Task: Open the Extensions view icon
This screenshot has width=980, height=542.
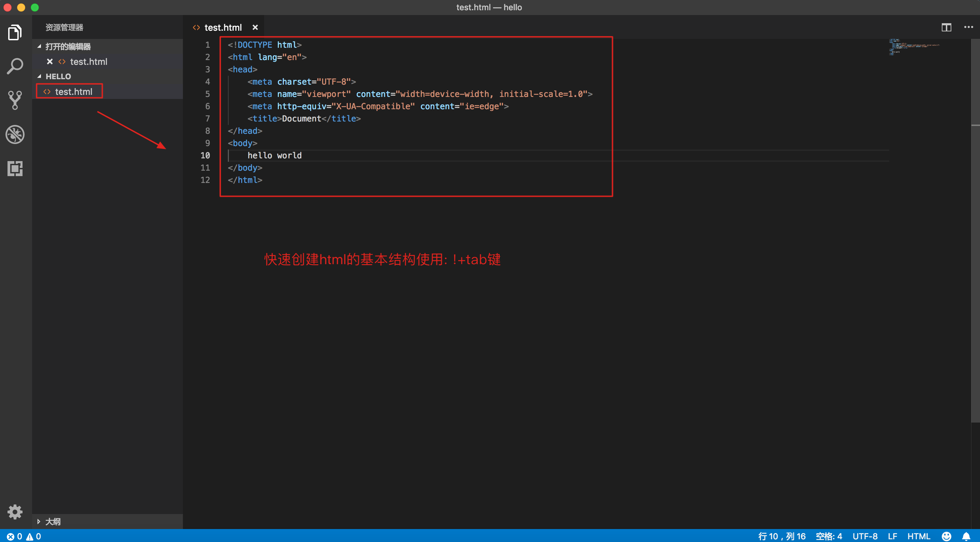Action: (15, 168)
